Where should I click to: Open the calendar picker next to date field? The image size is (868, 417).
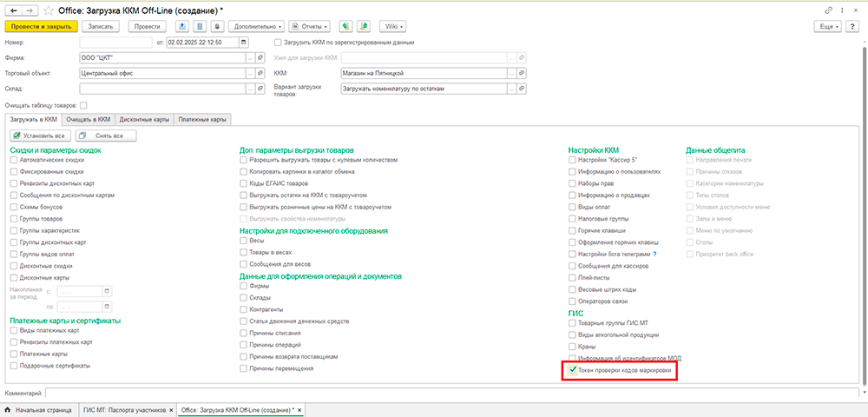coord(244,42)
